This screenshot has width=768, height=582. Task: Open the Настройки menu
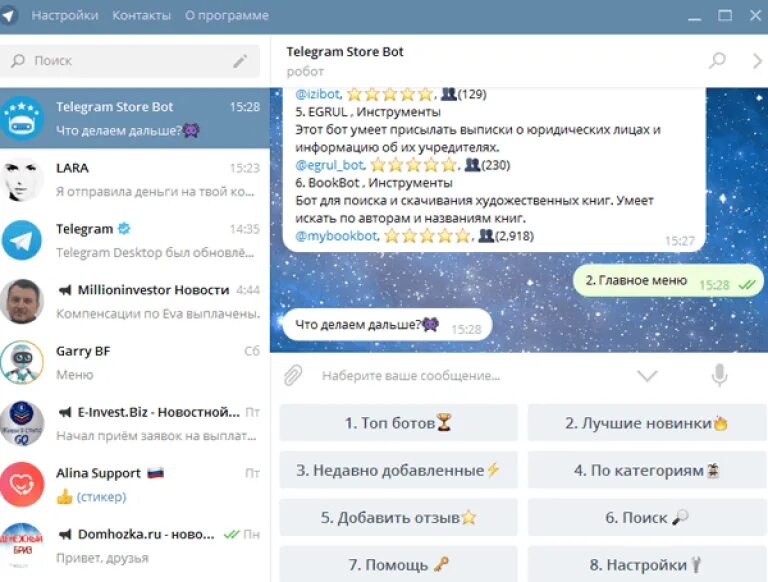[x=65, y=16]
